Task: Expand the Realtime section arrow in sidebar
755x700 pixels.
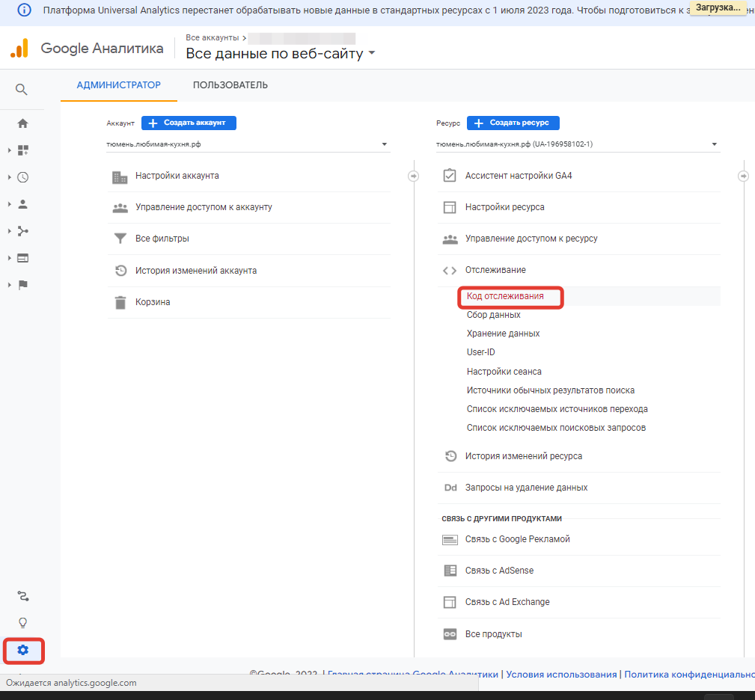Action: 9,177
